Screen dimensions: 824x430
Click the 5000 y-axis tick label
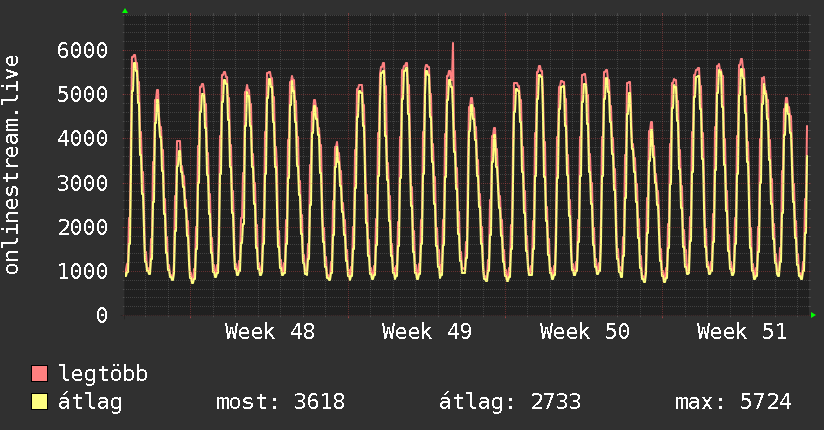[83, 94]
